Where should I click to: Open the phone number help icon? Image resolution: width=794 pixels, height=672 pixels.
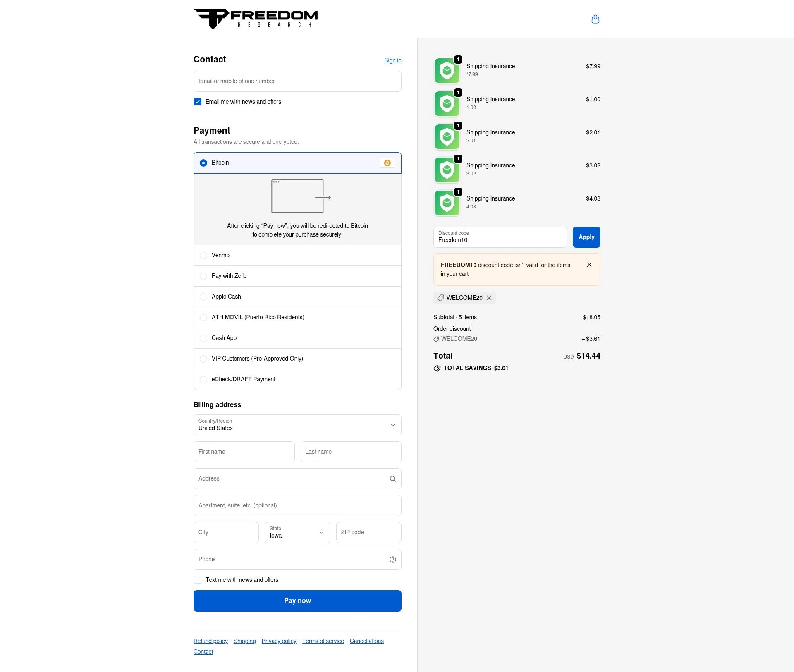click(x=392, y=559)
